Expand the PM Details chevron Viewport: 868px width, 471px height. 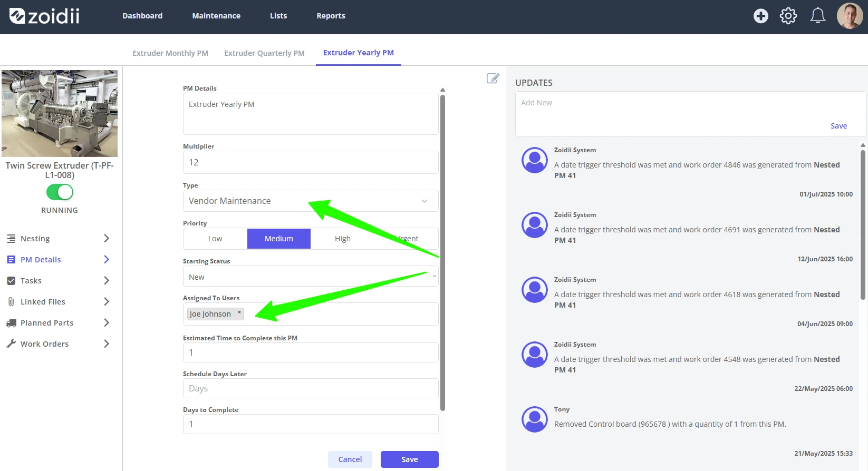(107, 260)
